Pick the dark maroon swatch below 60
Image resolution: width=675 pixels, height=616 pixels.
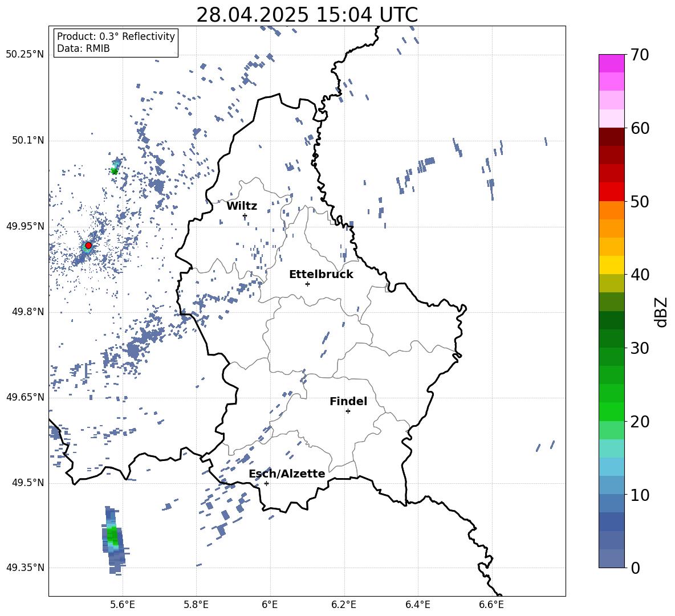click(611, 137)
